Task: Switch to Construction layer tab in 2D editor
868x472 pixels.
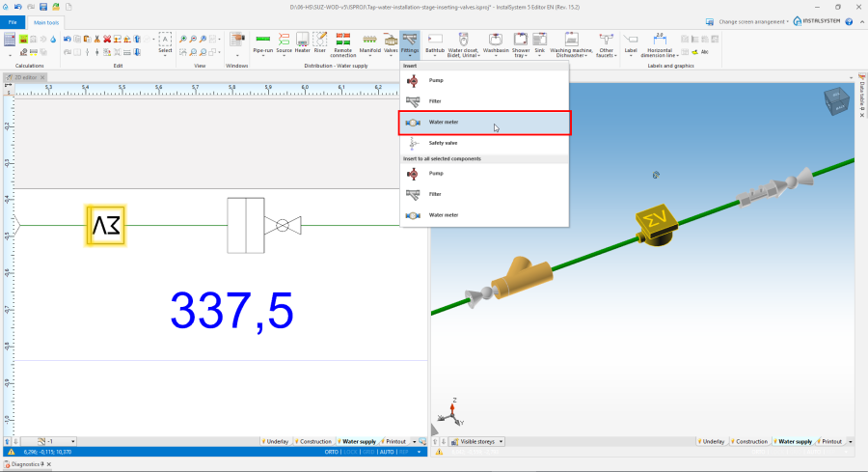Action: [313, 441]
